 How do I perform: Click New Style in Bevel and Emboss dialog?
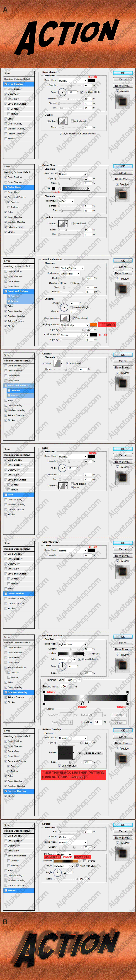[x=123, y=273]
